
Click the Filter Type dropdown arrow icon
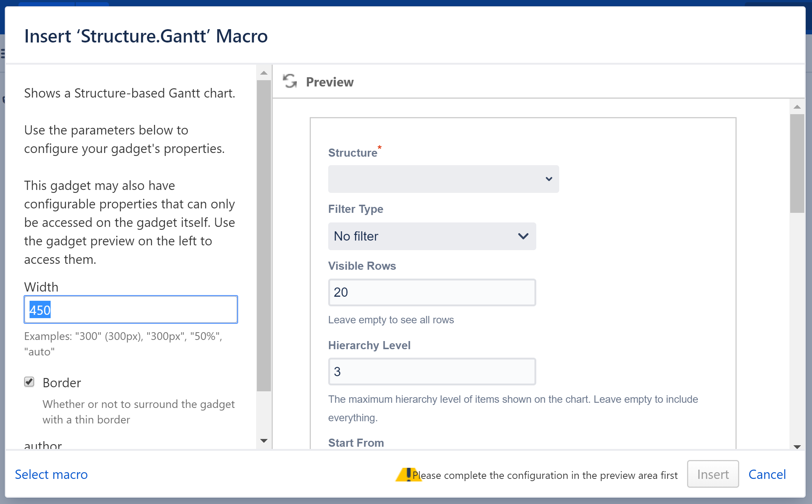[x=523, y=236]
